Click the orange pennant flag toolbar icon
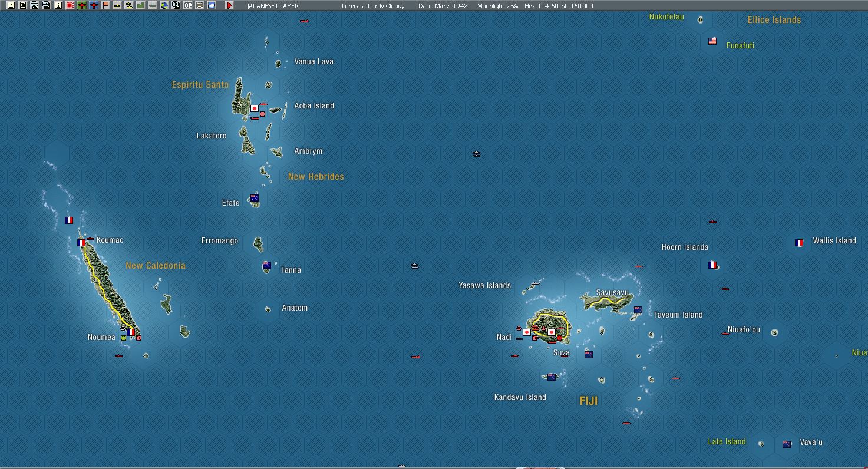This screenshot has height=469, width=868. [x=105, y=5]
